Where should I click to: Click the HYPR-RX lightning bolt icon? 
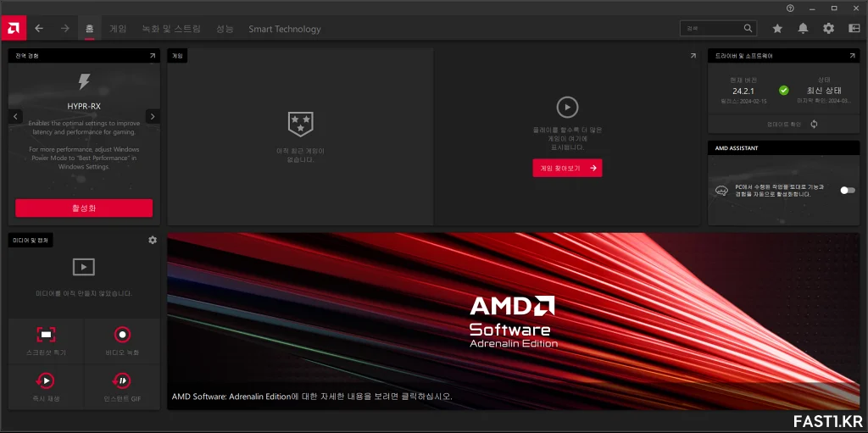point(84,82)
